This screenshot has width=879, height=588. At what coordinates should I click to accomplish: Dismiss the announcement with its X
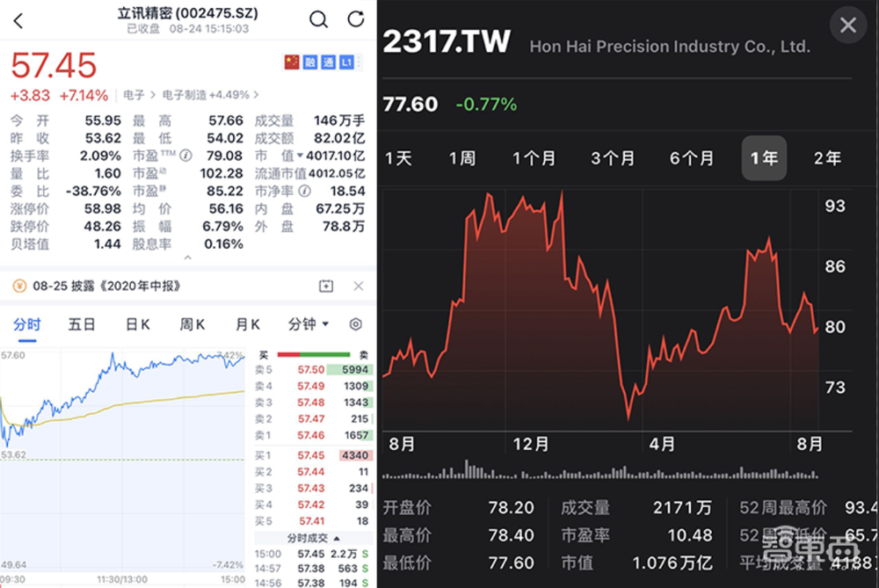[357, 285]
